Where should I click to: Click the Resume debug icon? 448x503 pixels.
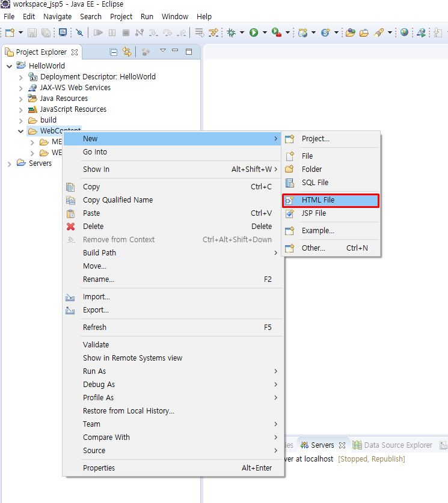(98, 32)
